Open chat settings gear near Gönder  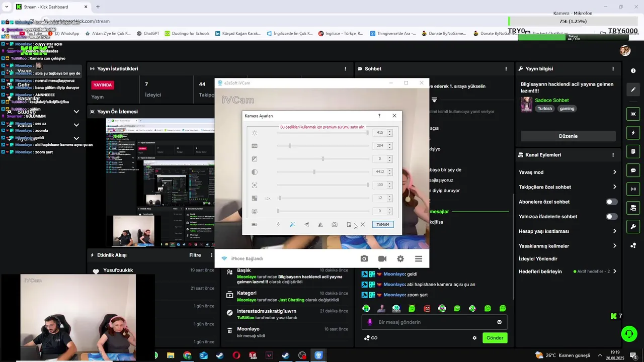coord(474,338)
